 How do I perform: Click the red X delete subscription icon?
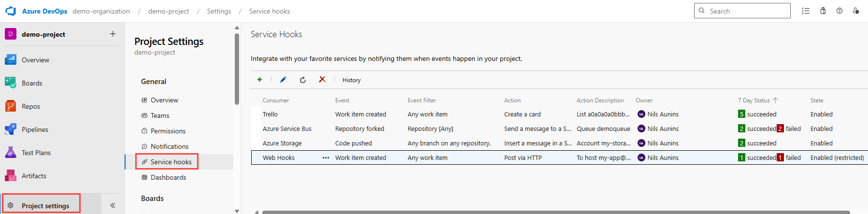(x=322, y=79)
